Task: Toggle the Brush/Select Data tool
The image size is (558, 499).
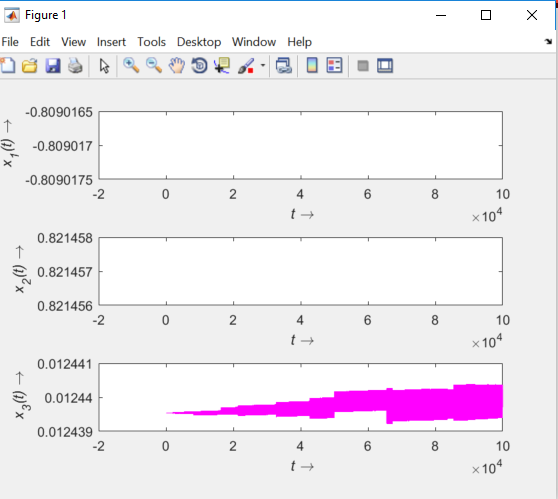Action: (x=246, y=66)
